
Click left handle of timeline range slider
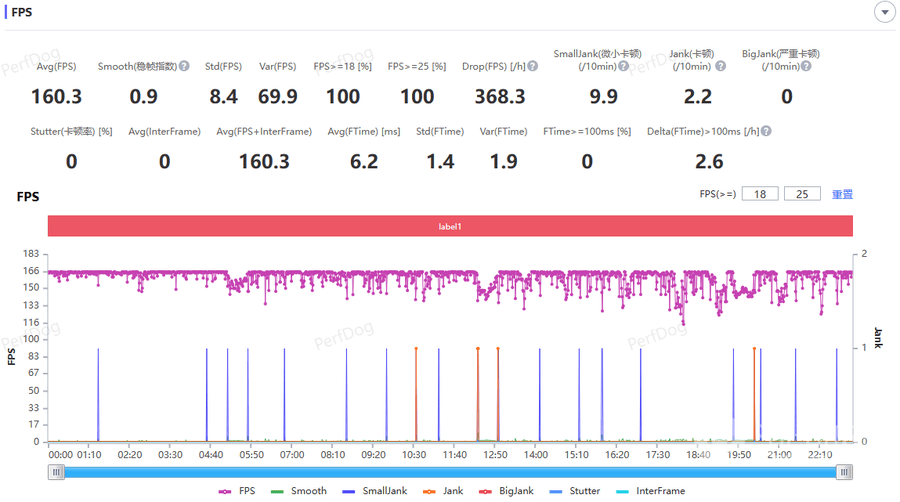click(x=57, y=472)
